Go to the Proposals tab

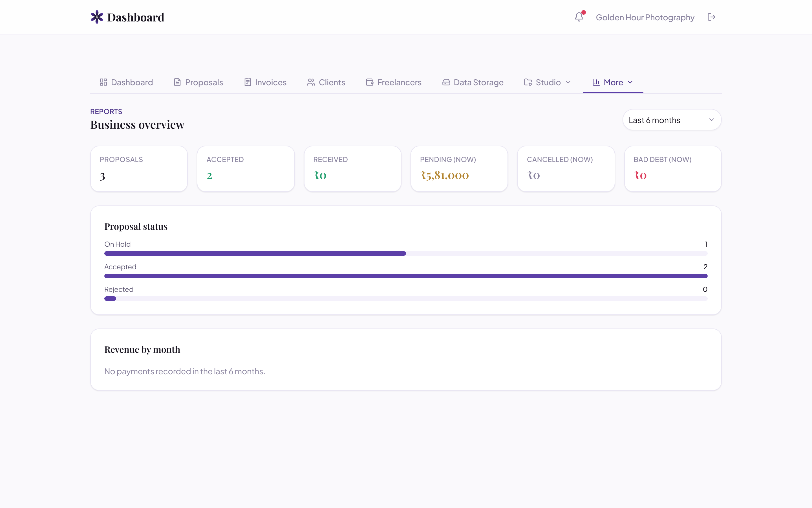[x=198, y=82]
